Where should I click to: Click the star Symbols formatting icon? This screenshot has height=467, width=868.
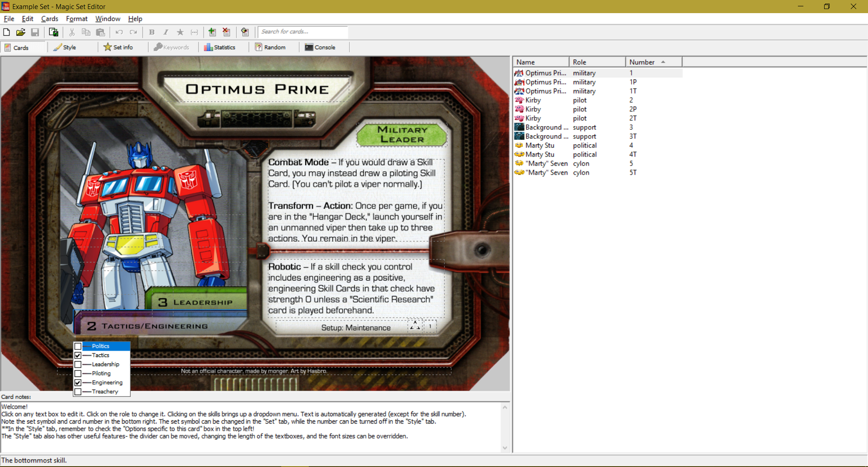click(x=180, y=32)
